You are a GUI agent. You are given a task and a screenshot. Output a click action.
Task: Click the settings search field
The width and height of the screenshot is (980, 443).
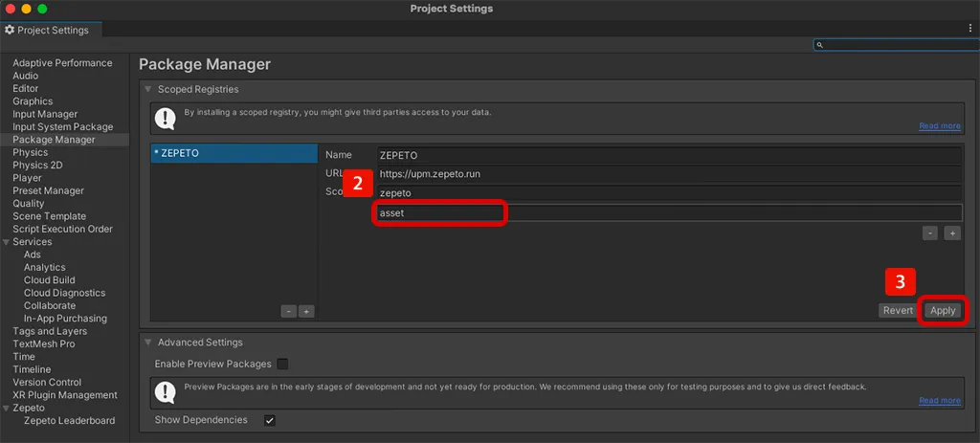(896, 44)
